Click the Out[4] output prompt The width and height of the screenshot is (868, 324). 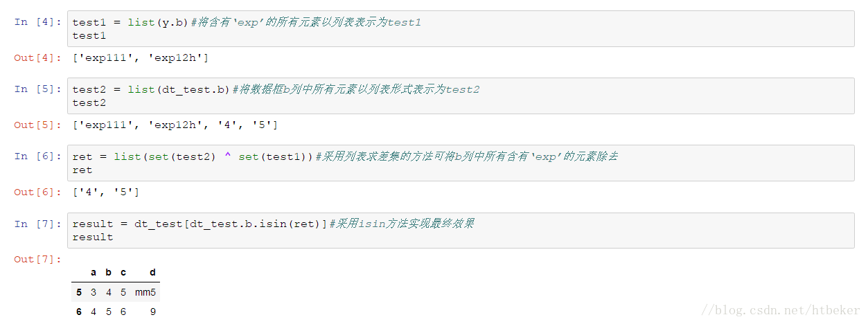(x=38, y=57)
